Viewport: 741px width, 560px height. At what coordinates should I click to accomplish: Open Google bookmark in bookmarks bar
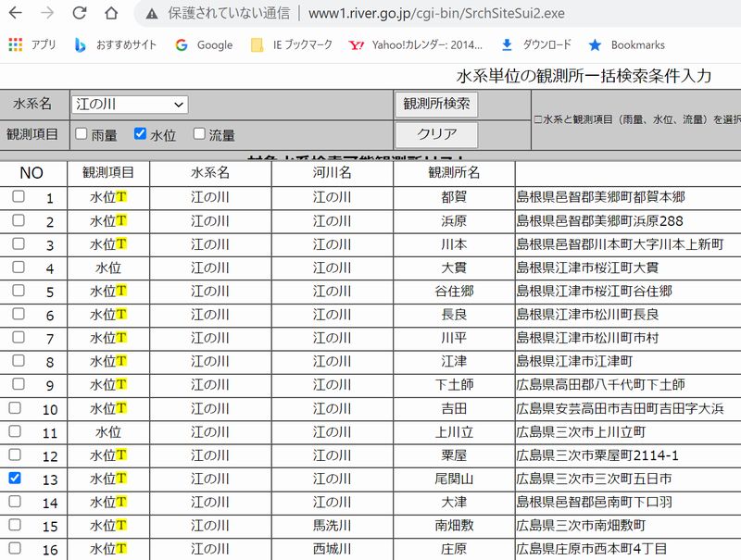(203, 44)
